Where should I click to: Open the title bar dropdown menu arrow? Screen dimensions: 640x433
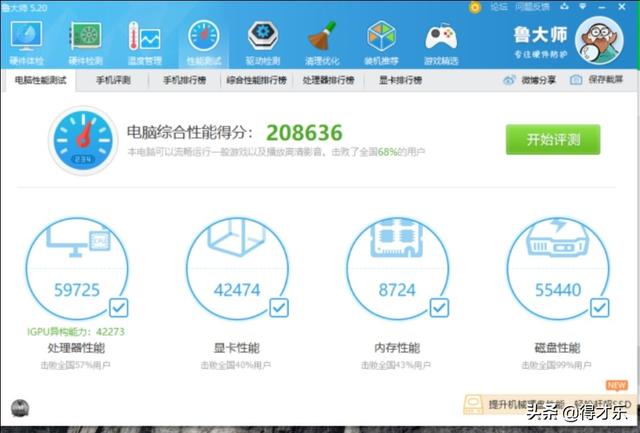pos(583,6)
